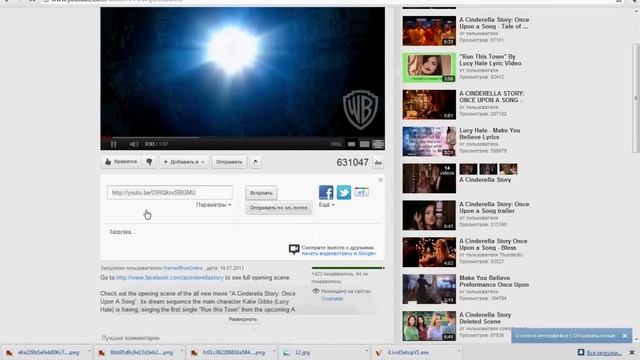The image size is (640, 360).
Task: Open the Once Upon a Song - Bless thumbnail
Action: pos(429,252)
